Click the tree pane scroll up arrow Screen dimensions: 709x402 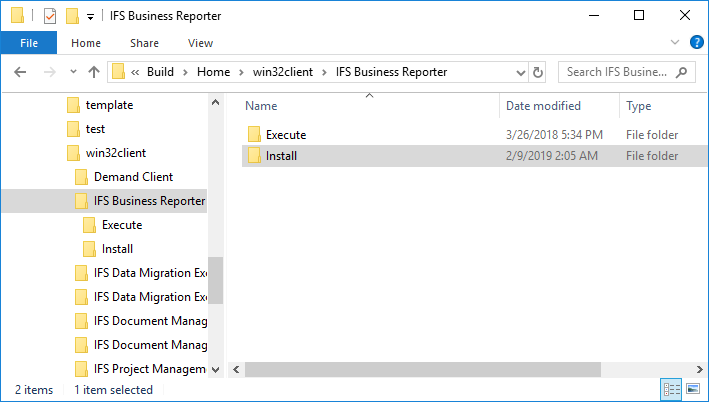coord(216,102)
